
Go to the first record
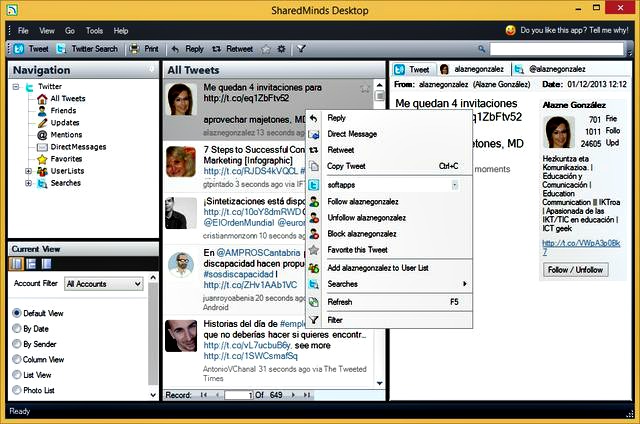coord(204,395)
